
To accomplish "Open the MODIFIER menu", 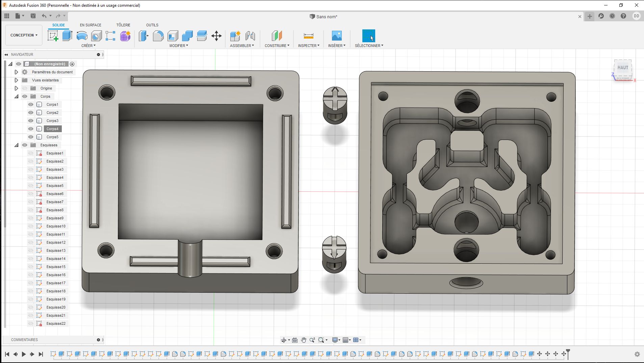I will (x=179, y=46).
